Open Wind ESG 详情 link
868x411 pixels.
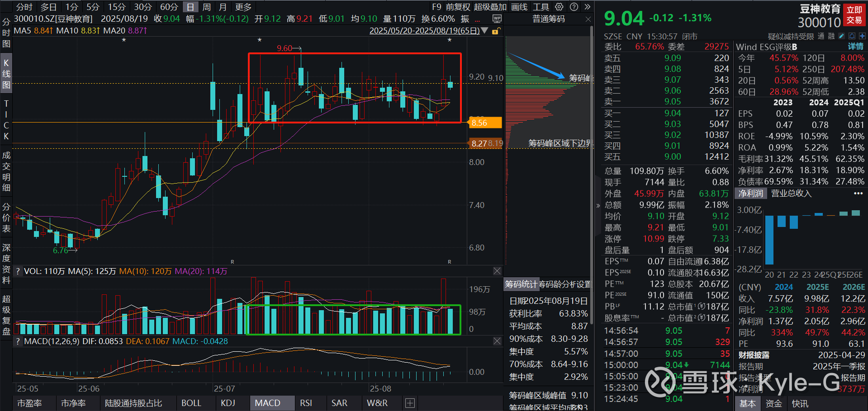coord(855,47)
